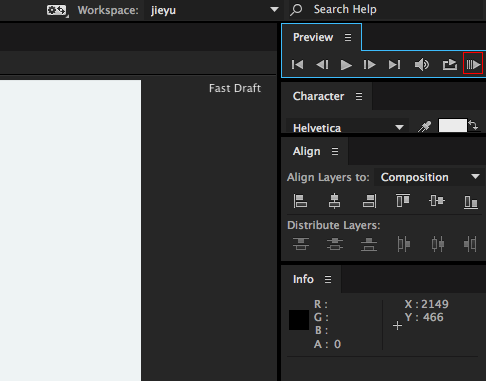The height and width of the screenshot is (381, 486).
Task: Open the Character panel menu
Action: (x=359, y=97)
